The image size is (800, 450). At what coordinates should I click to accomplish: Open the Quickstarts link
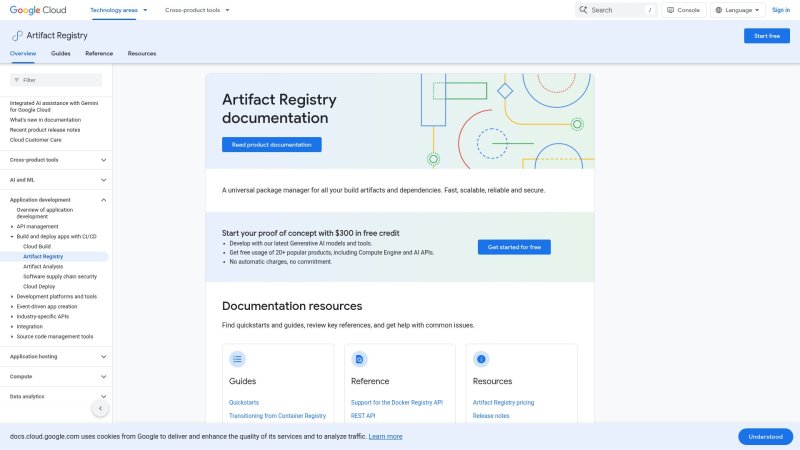(x=244, y=403)
